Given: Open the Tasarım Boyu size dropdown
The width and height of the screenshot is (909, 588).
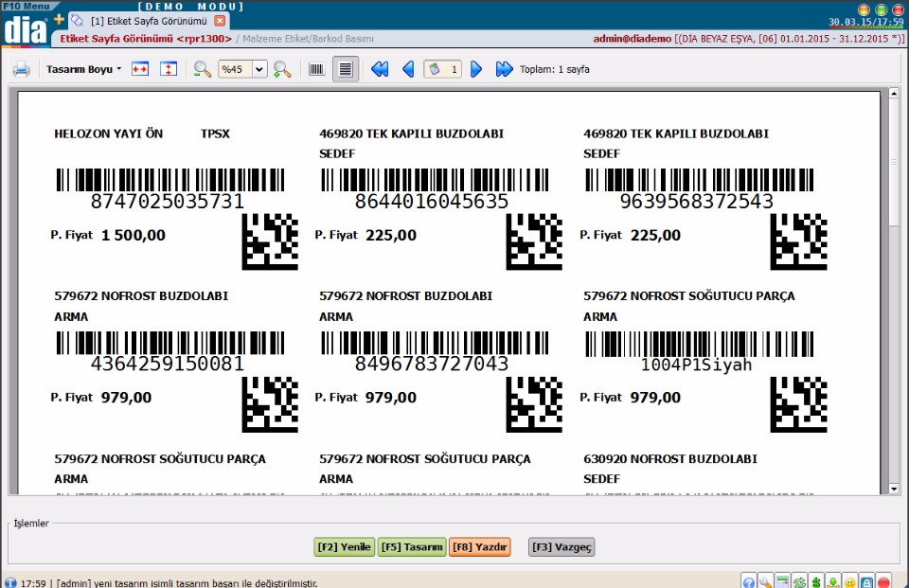Looking at the screenshot, I should pos(84,69).
